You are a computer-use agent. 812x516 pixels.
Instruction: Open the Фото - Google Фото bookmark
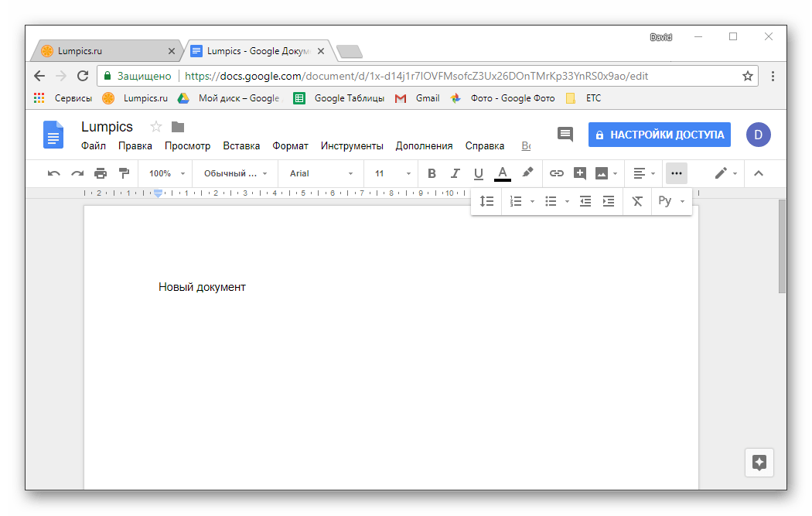click(503, 98)
